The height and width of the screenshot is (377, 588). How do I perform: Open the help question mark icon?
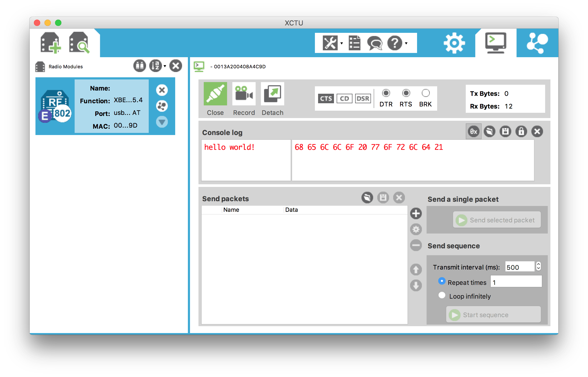[x=395, y=43]
